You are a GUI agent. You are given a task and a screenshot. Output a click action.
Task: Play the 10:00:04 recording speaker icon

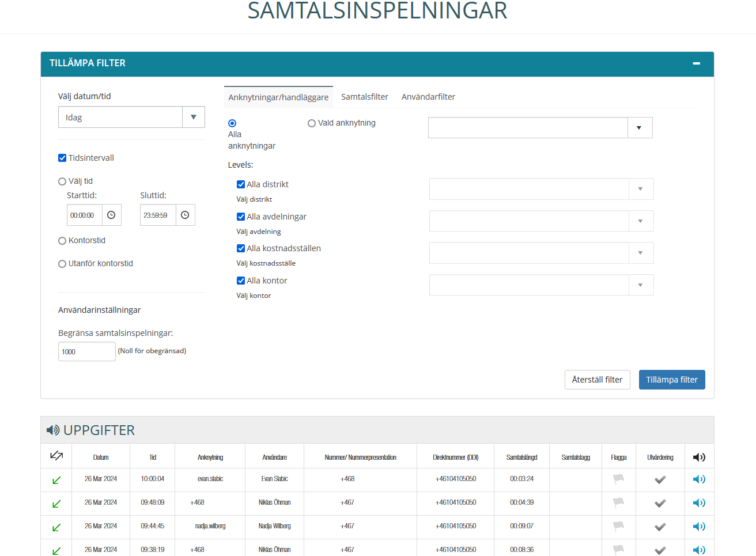point(698,479)
